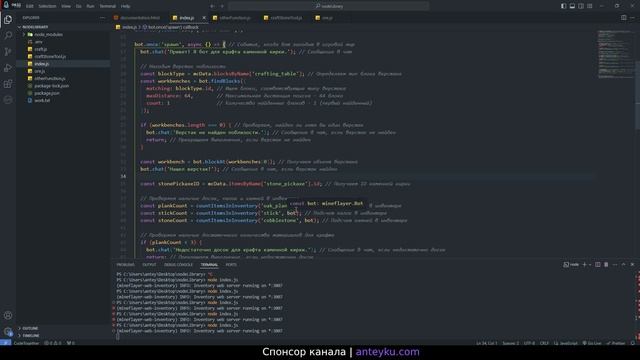Open the Run and Debug view
This screenshot has width=640, height=360.
[8, 68]
